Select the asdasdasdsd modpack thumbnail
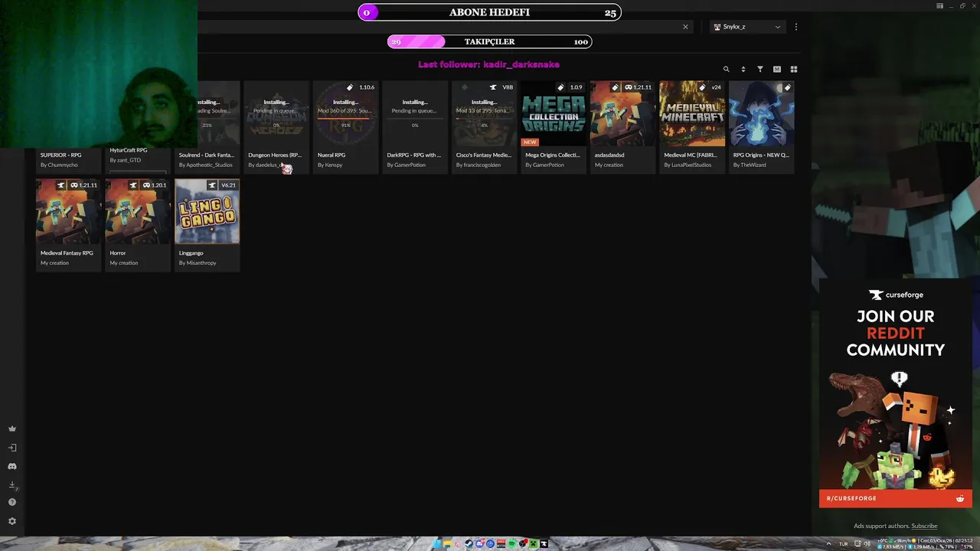Viewport: 980px width, 551px height. (623, 114)
